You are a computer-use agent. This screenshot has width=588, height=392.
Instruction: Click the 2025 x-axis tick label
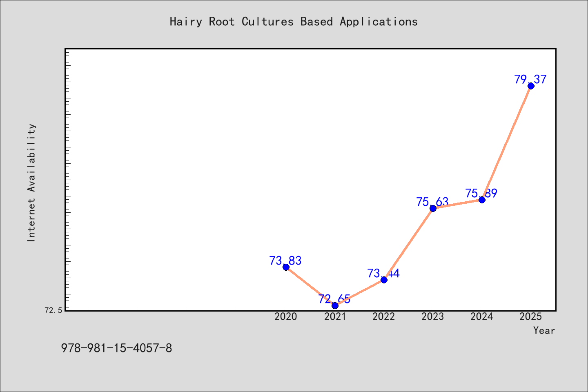[x=531, y=316]
